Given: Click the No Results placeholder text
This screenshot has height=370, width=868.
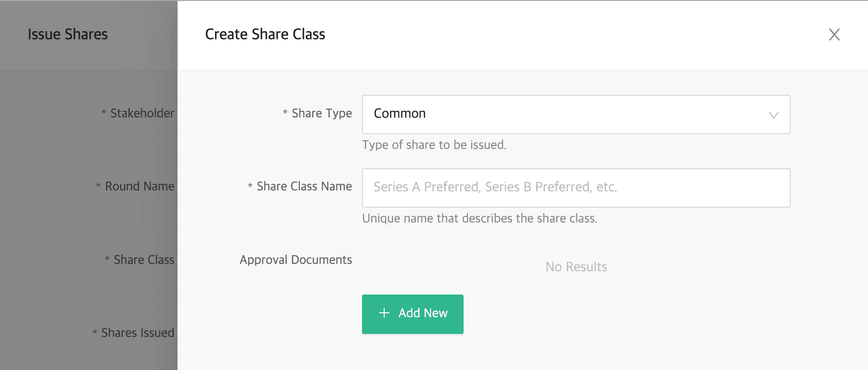Looking at the screenshot, I should click(576, 267).
